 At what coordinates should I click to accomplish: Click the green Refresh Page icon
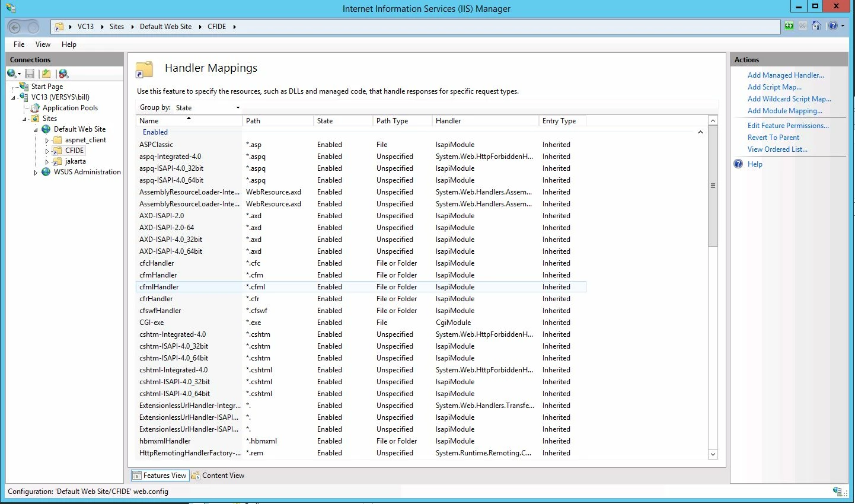789,25
